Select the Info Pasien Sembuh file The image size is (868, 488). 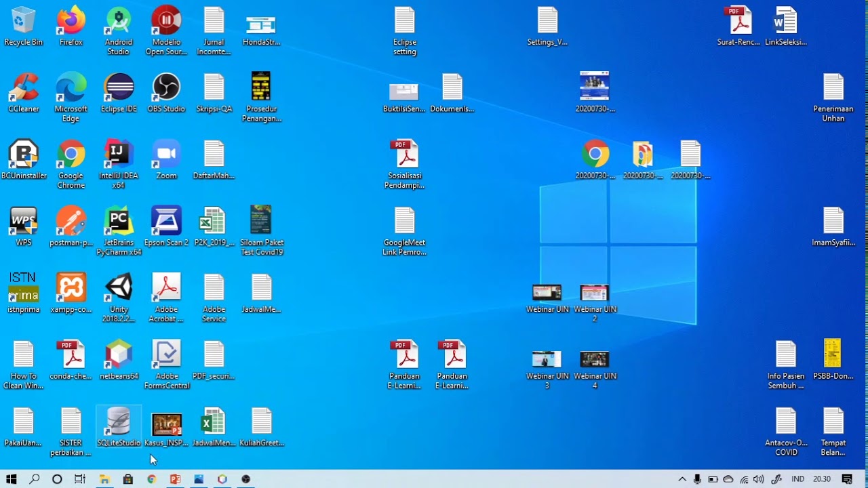(x=786, y=365)
